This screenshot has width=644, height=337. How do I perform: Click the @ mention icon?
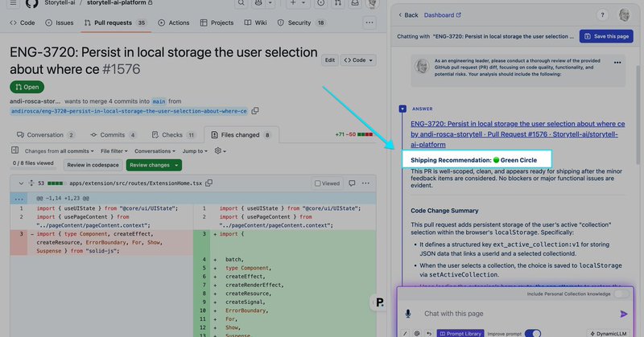417,334
